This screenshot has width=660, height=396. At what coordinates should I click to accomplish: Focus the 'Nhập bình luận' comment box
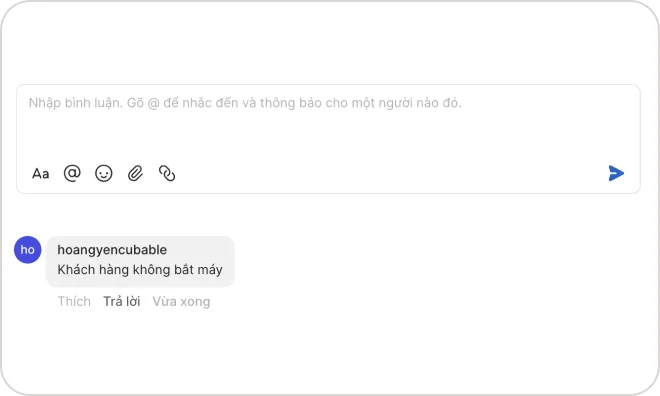(x=328, y=122)
